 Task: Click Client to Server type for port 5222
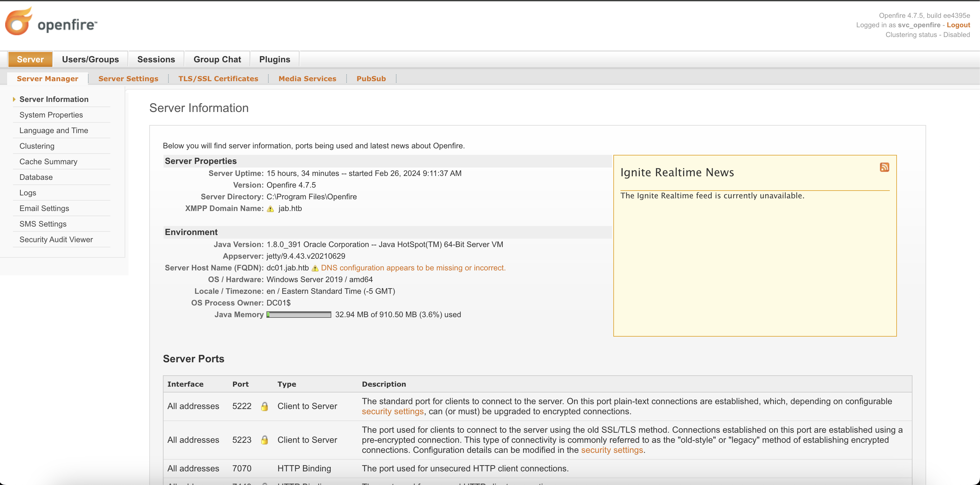click(x=307, y=406)
